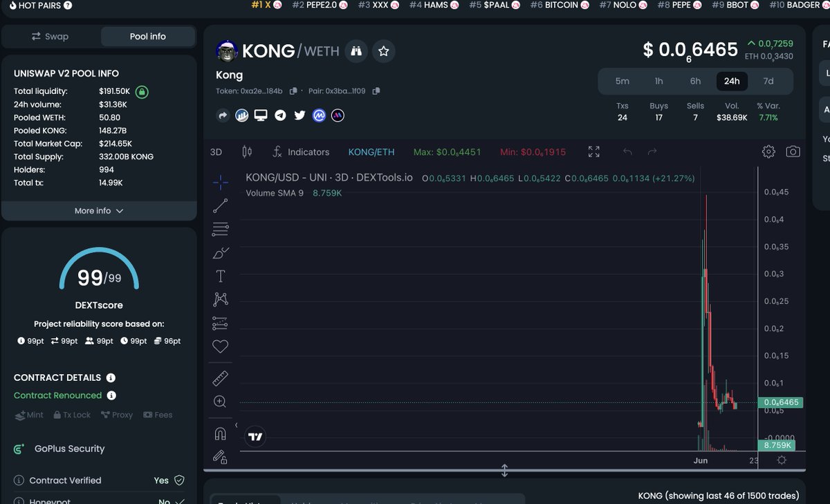
Task: Switch to the Swap tab
Action: coord(50,37)
